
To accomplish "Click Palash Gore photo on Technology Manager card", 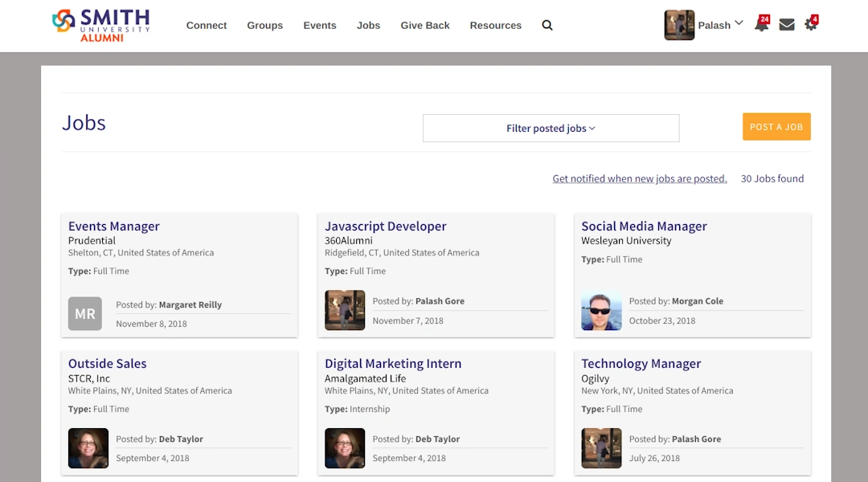I will [601, 448].
